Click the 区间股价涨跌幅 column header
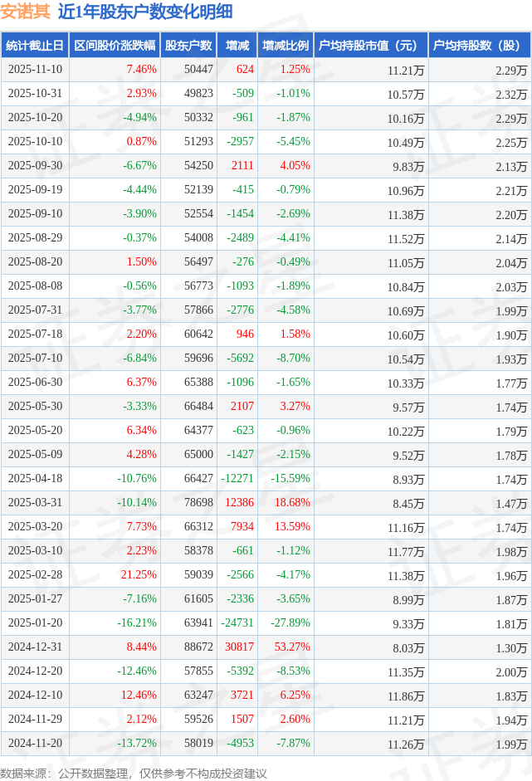532x781 pixels. click(x=114, y=46)
